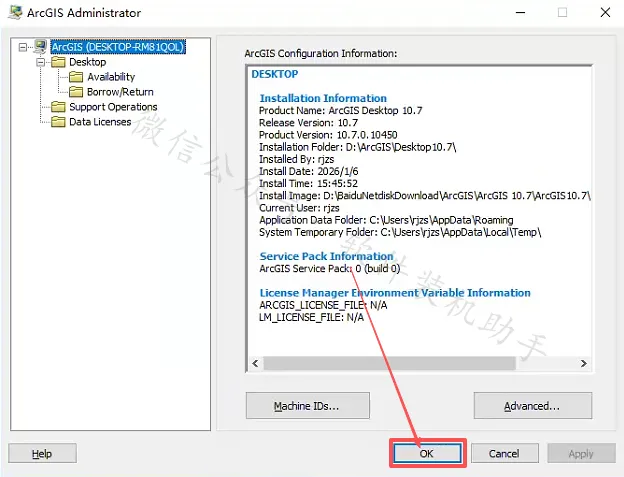
Task: Click the Install Time: 15:45:52 line
Action: click(308, 183)
